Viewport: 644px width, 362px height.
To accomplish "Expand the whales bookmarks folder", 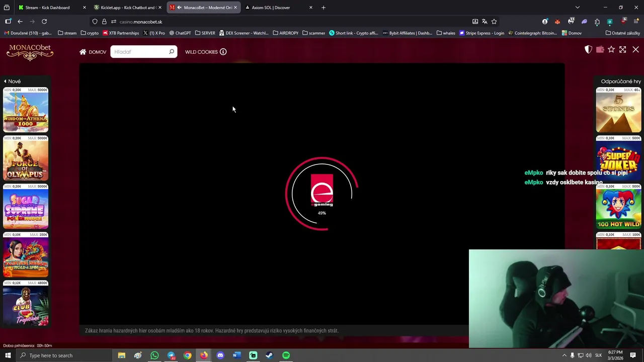I will coord(446,33).
